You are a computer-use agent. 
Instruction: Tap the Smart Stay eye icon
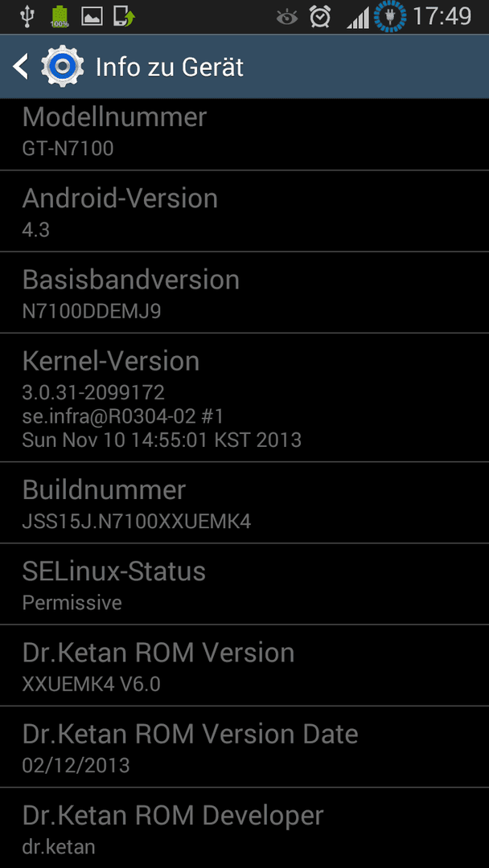(x=287, y=18)
